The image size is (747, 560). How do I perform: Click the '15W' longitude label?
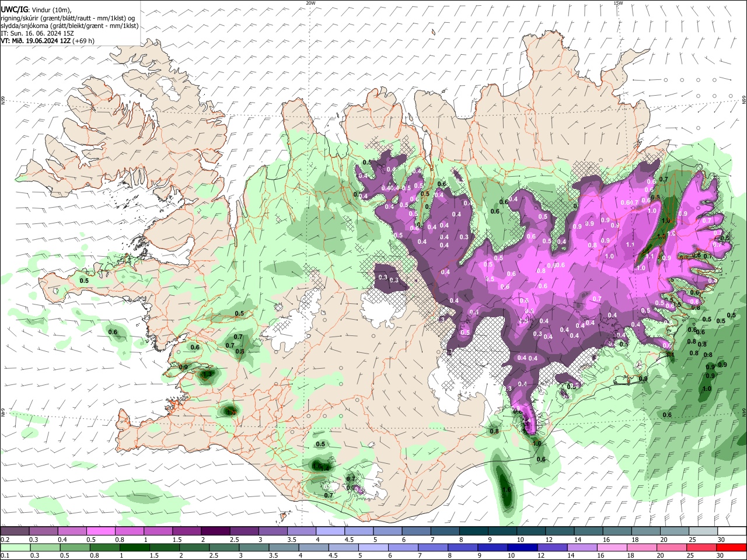click(x=618, y=3)
